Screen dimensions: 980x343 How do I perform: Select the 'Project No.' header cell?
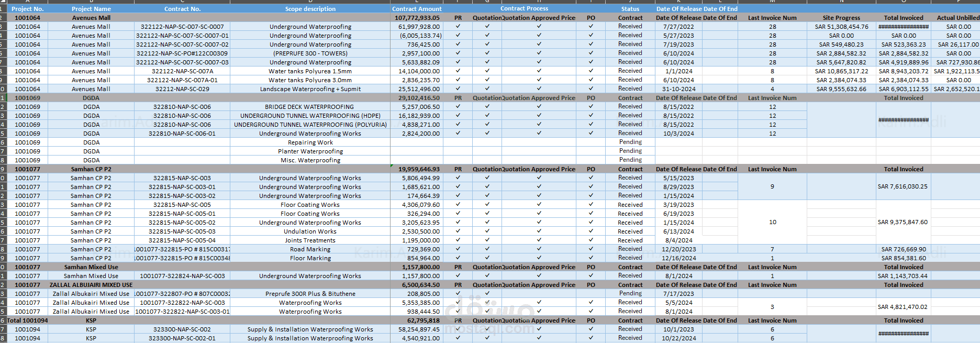coord(27,9)
